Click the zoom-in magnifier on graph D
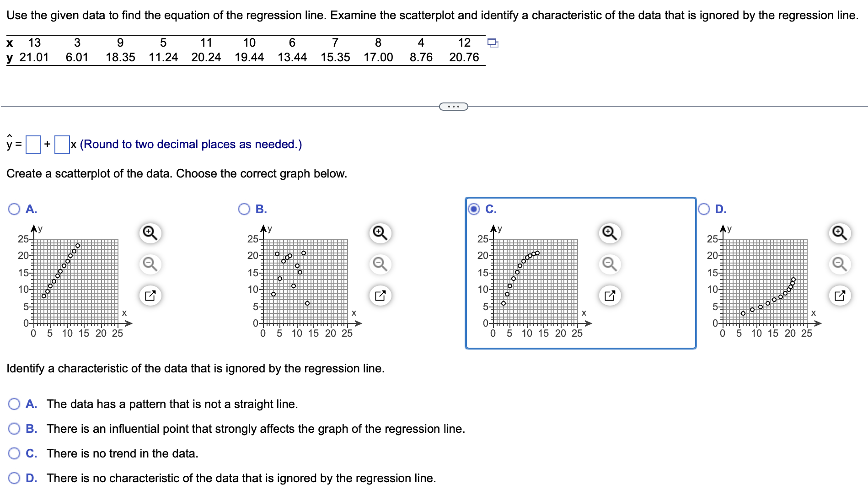Viewport: 868px width, 495px height. 840,233
